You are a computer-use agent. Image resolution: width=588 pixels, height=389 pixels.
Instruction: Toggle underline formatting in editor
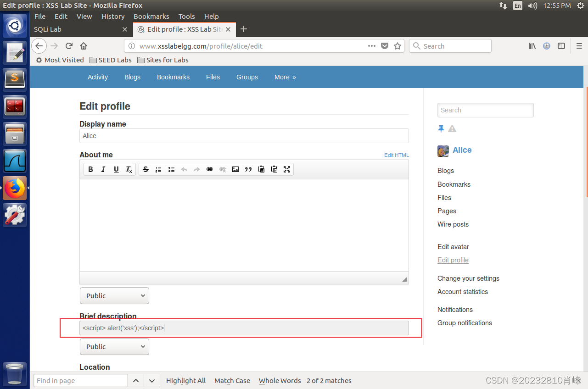116,169
